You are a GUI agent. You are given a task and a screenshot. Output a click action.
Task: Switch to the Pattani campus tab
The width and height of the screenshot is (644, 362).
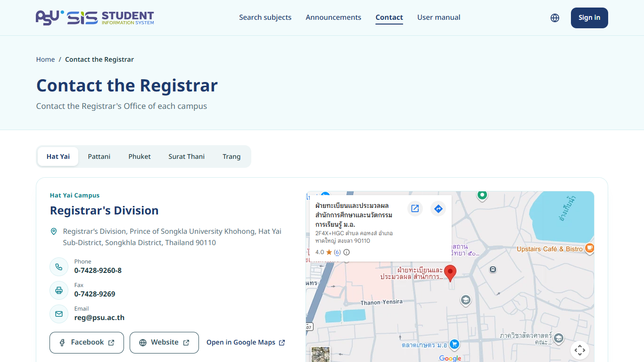coord(99,156)
